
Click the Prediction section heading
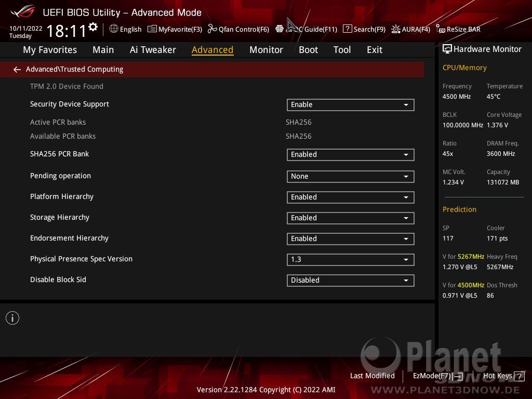(459, 209)
